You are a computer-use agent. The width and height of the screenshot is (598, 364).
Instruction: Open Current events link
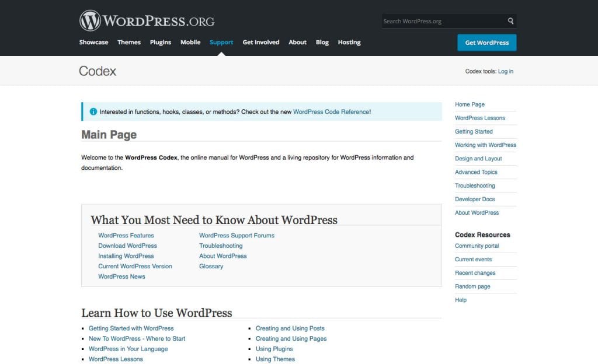(473, 260)
